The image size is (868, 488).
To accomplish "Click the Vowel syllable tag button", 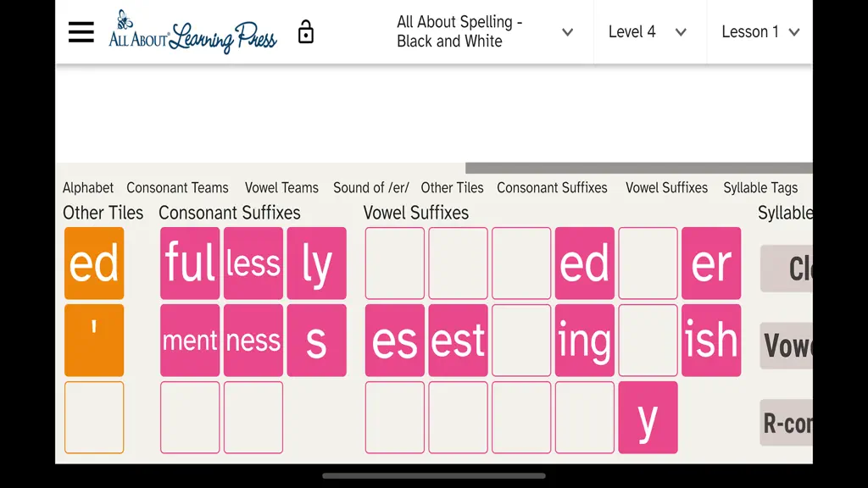I will coord(786,346).
